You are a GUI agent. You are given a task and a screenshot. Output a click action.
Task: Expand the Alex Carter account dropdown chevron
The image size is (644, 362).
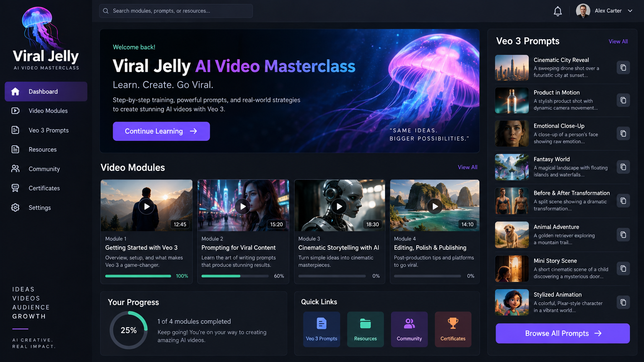pos(630,11)
